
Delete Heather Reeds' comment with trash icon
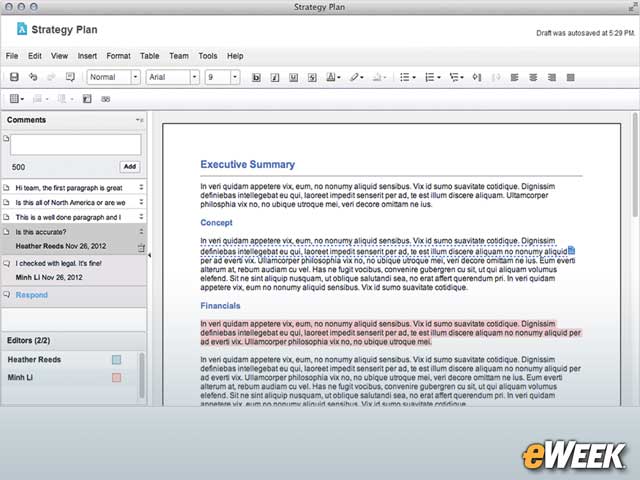(141, 248)
